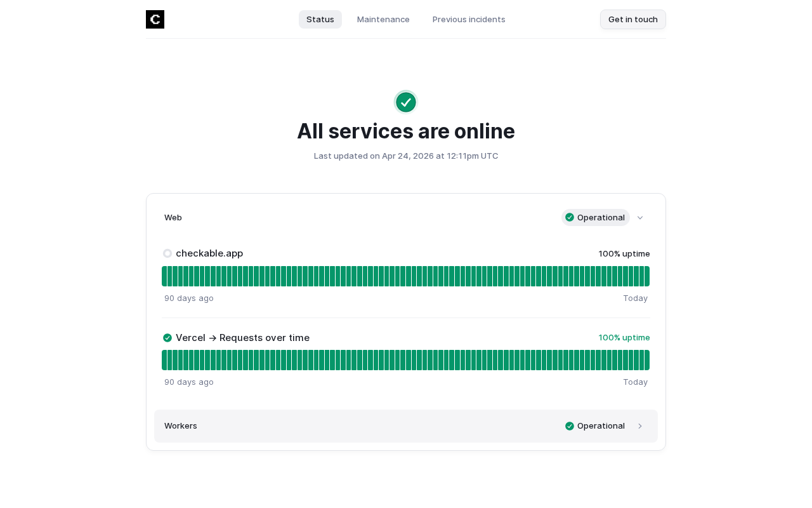Click the Web Operational status badge

pos(596,217)
